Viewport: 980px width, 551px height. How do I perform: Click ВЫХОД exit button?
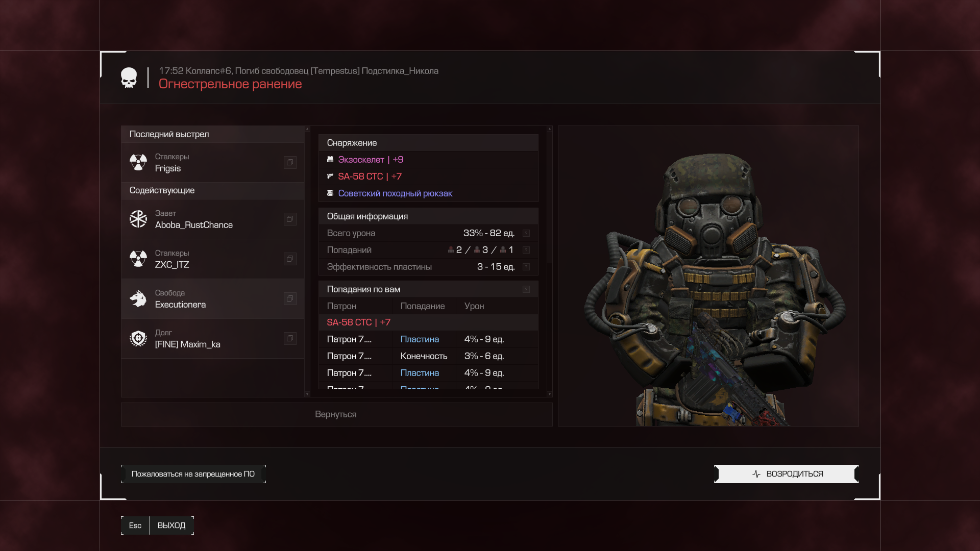click(171, 525)
